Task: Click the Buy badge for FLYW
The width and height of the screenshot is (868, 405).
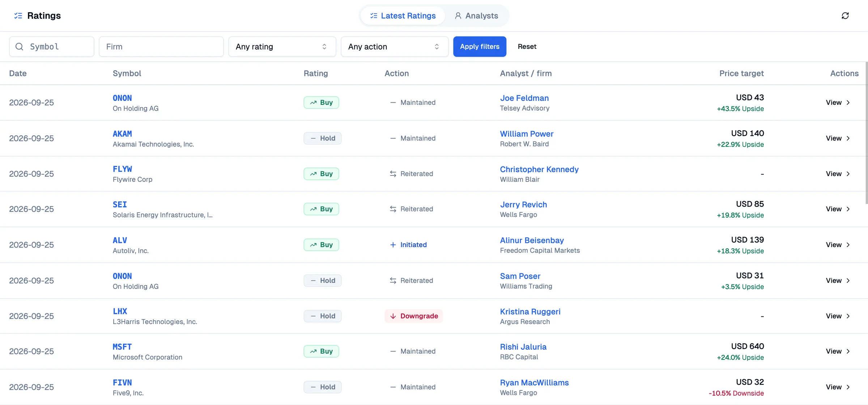Action: [x=321, y=174]
